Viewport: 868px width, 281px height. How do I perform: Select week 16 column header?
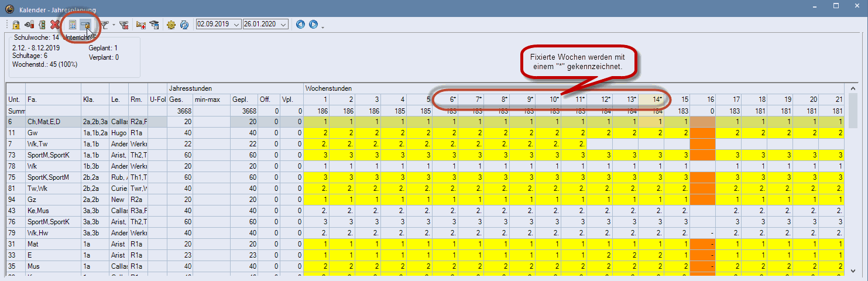(704, 99)
